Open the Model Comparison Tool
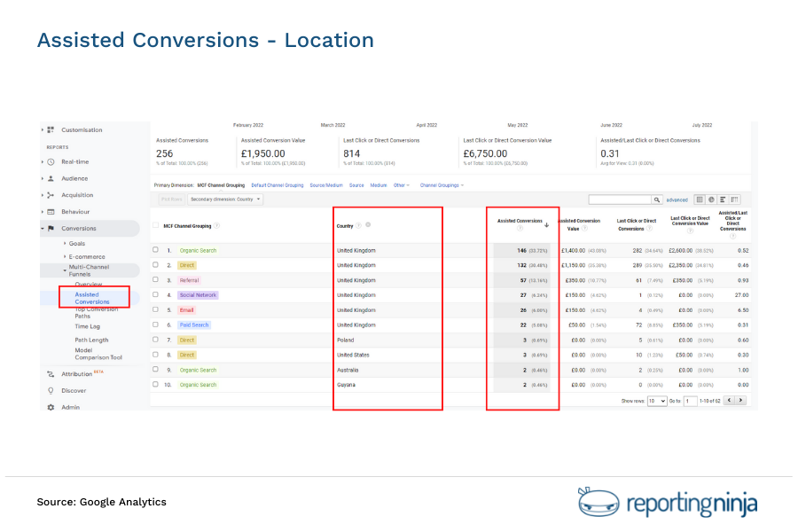Viewport: 798px width, 532px height. [x=98, y=354]
